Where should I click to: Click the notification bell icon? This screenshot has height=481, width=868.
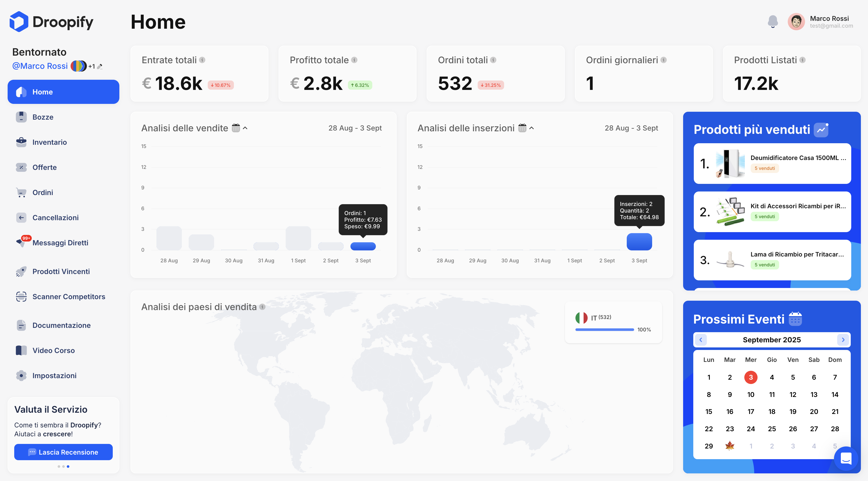coord(773,21)
